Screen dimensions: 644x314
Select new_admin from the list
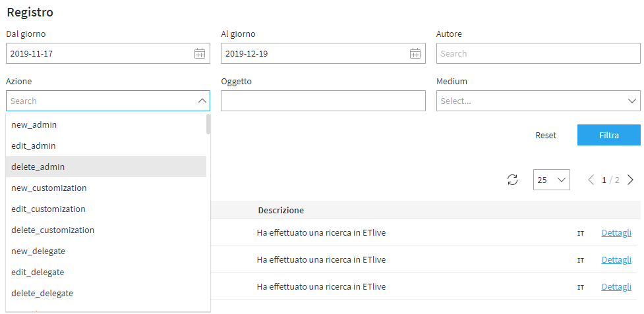point(34,124)
